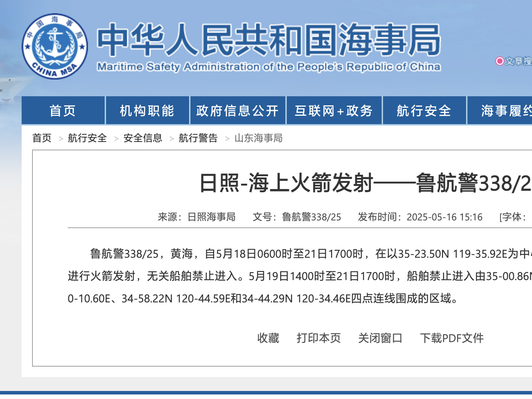Click 关闭窗口 link
Image resolution: width=532 pixels, height=399 pixels.
coord(380,338)
